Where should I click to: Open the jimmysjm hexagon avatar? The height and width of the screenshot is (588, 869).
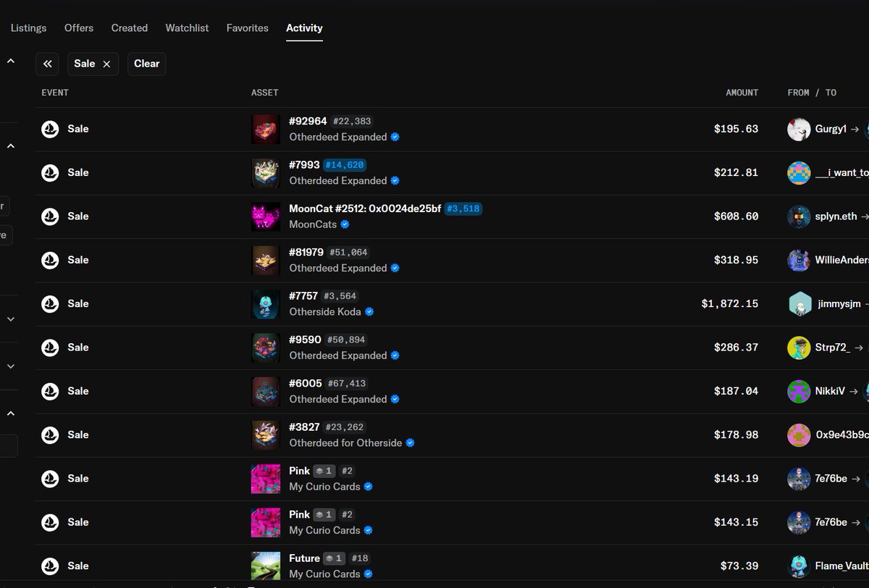pyautogui.click(x=799, y=303)
